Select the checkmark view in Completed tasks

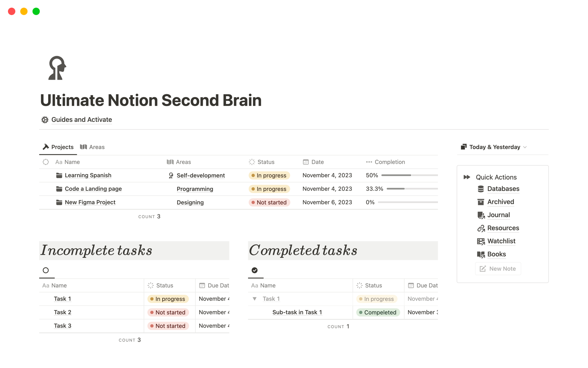tap(254, 270)
